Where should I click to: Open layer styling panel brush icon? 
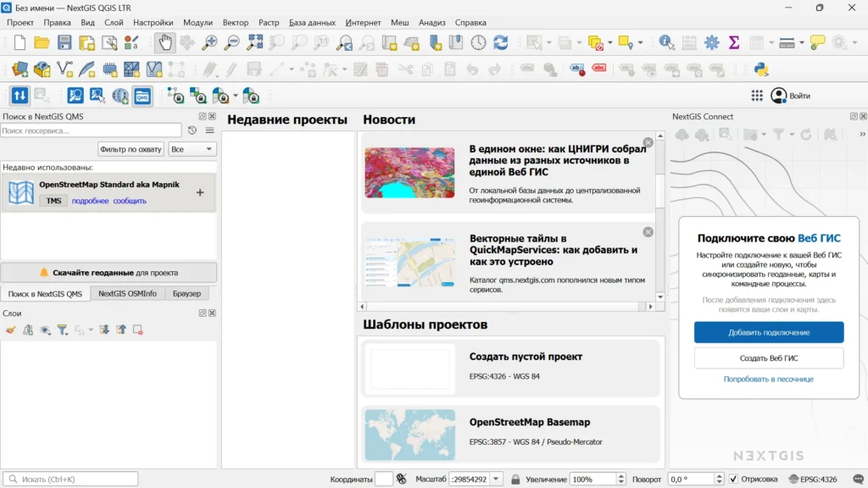click(x=10, y=330)
